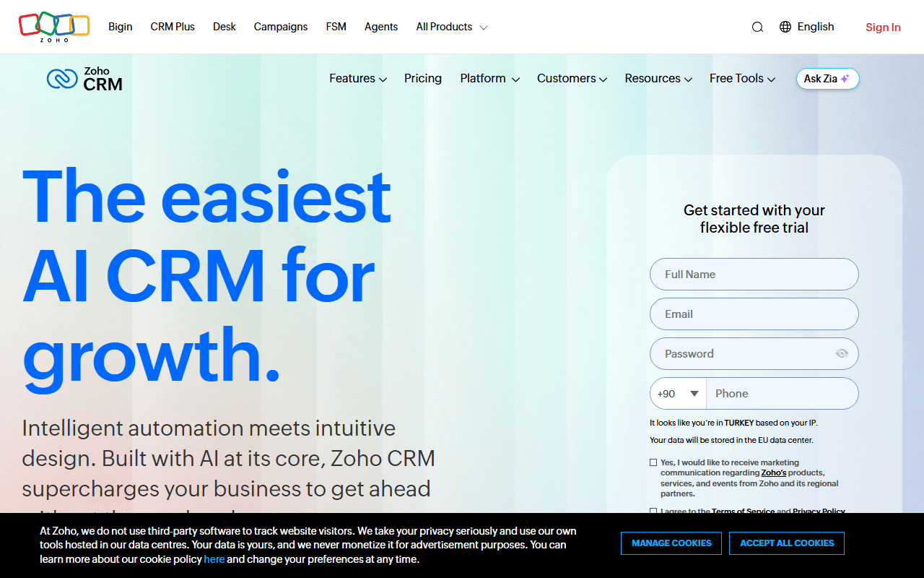Viewport: 924px width, 578px height.
Task: Open the Desk product link
Action: (x=225, y=27)
